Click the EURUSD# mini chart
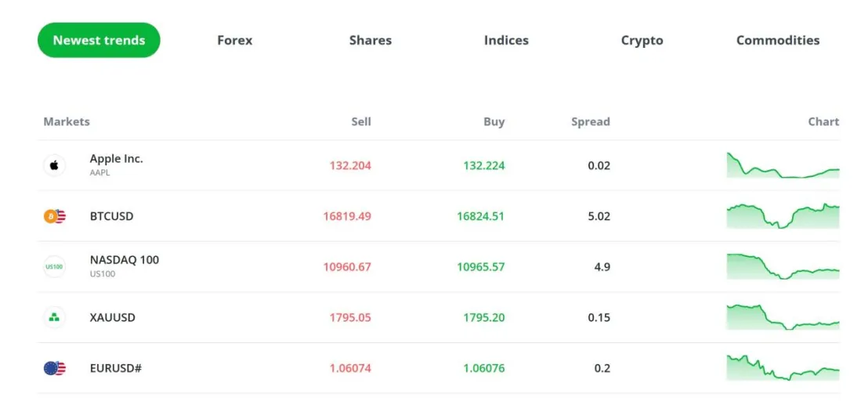 pyautogui.click(x=783, y=368)
